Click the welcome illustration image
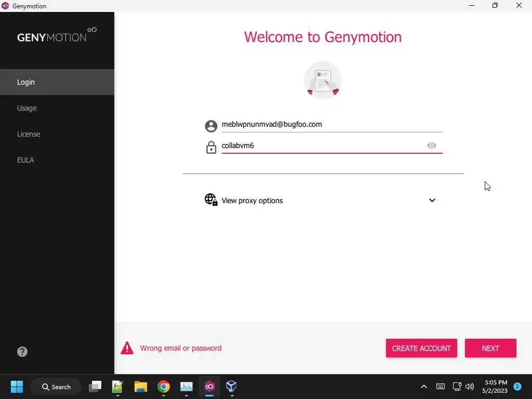Image resolution: width=532 pixels, height=399 pixels. 323,80
